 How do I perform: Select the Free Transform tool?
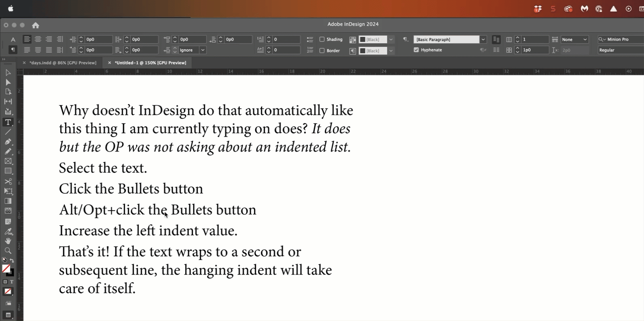point(8,191)
